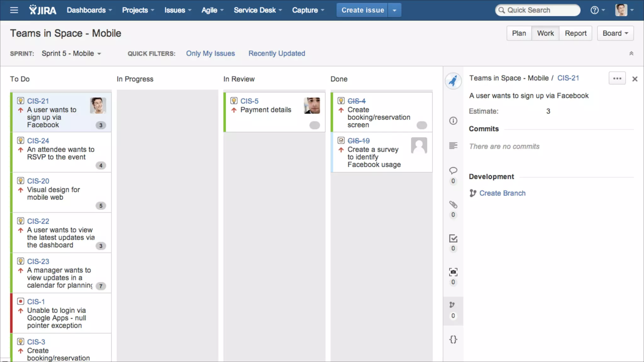Toggle the Recently Updated quick filter
This screenshot has width=644, height=362.
(x=277, y=53)
